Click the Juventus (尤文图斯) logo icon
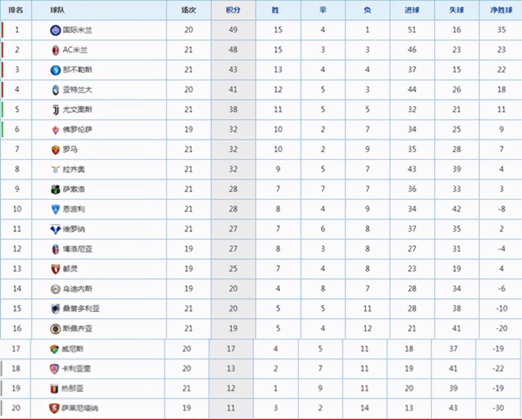 click(55, 110)
